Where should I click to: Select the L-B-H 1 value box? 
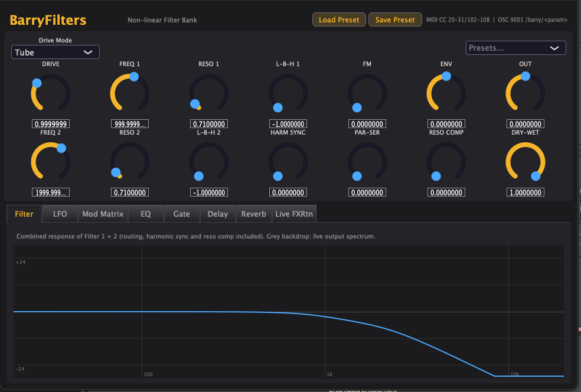pyautogui.click(x=288, y=124)
